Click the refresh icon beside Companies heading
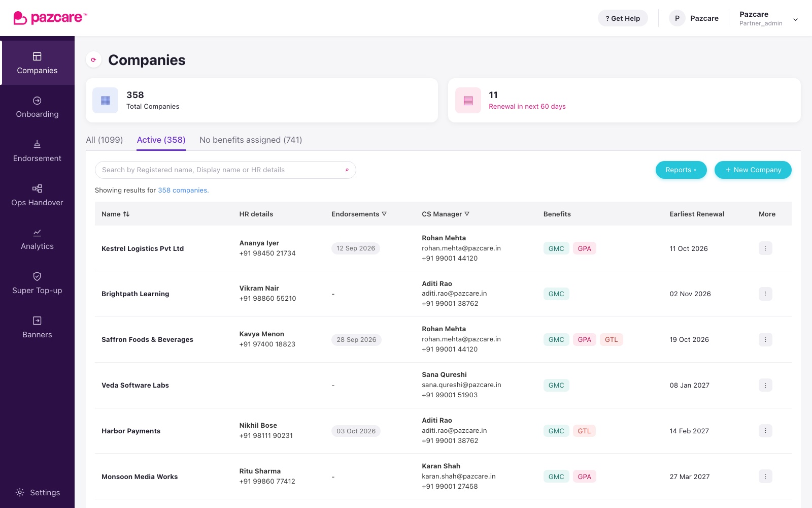This screenshot has height=508, width=812. pos(93,60)
